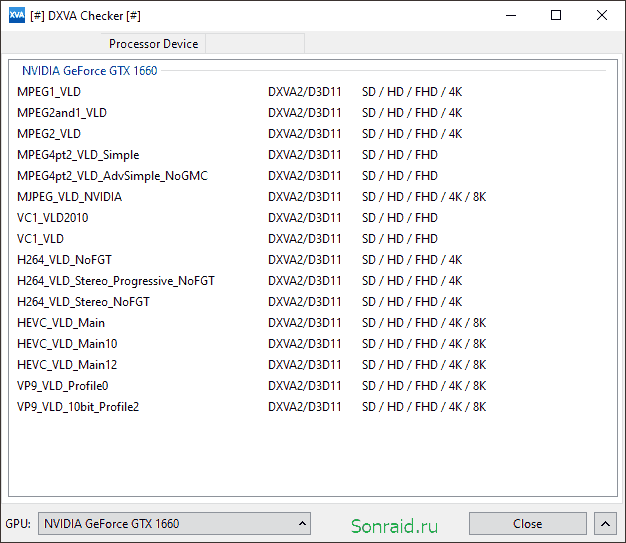Open the unlabeled tab left of Processor Device

52,44
